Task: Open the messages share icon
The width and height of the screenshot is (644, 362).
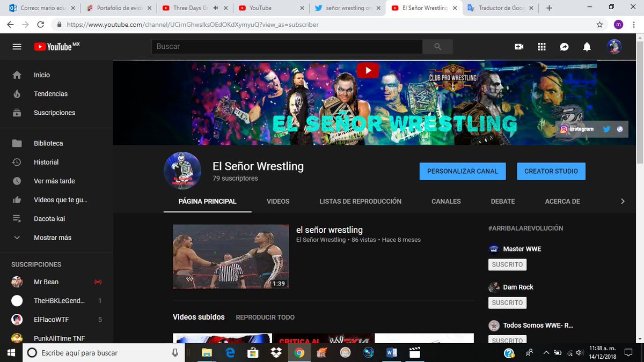Action: click(x=565, y=47)
